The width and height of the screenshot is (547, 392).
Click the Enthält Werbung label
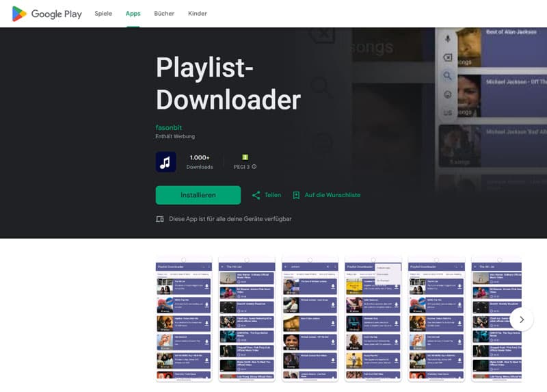(175, 137)
